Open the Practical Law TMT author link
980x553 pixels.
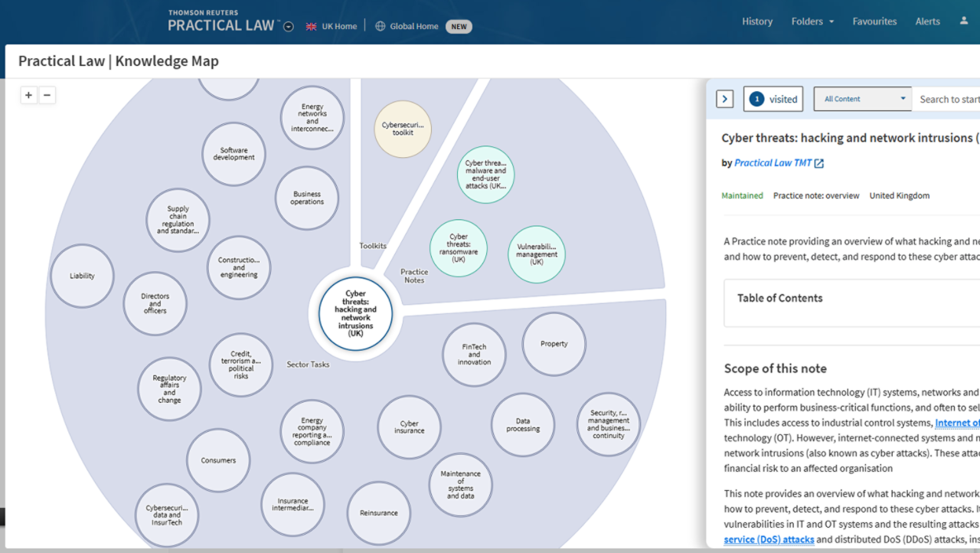(772, 163)
